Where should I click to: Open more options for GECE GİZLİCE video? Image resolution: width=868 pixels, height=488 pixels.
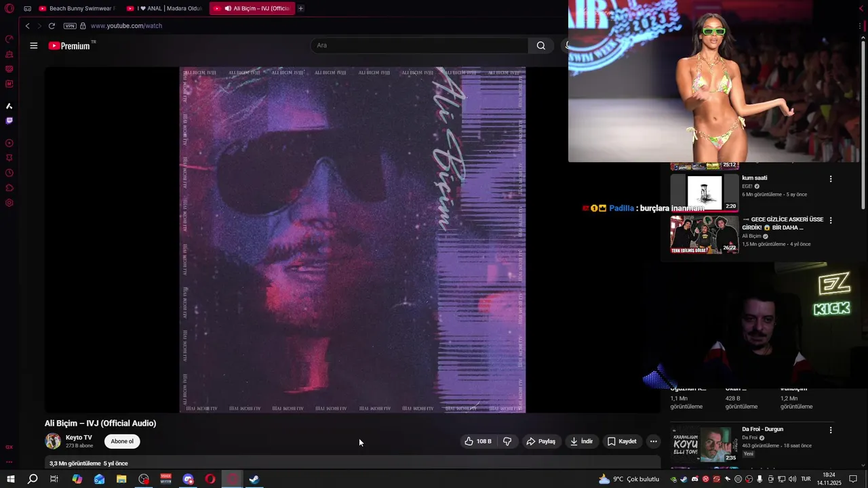click(x=831, y=220)
